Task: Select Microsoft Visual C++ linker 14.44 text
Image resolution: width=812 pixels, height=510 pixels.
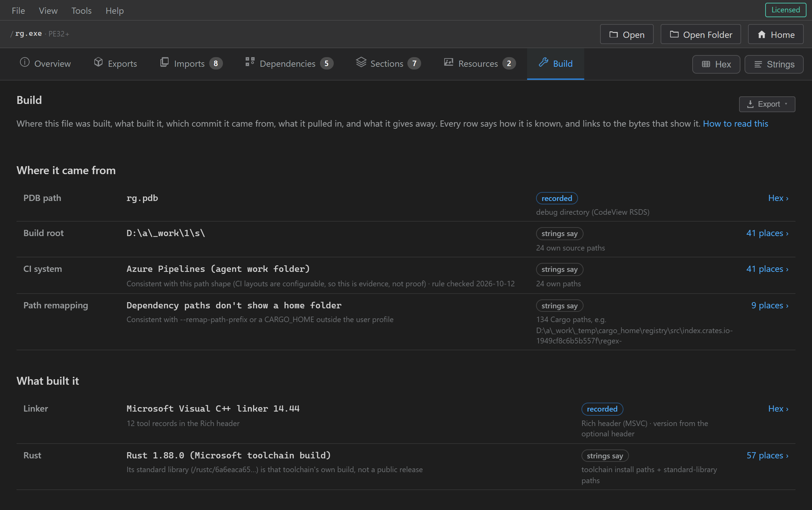Action: [213, 409]
